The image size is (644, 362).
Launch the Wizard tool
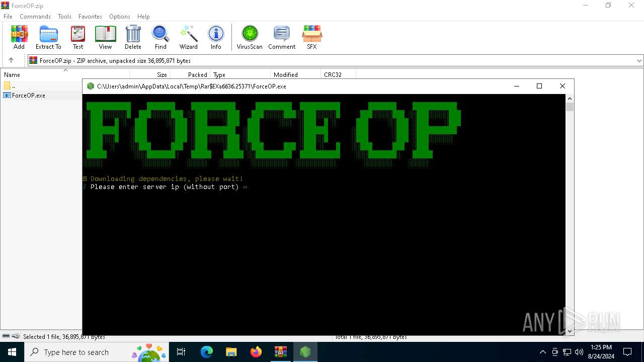pos(189,37)
